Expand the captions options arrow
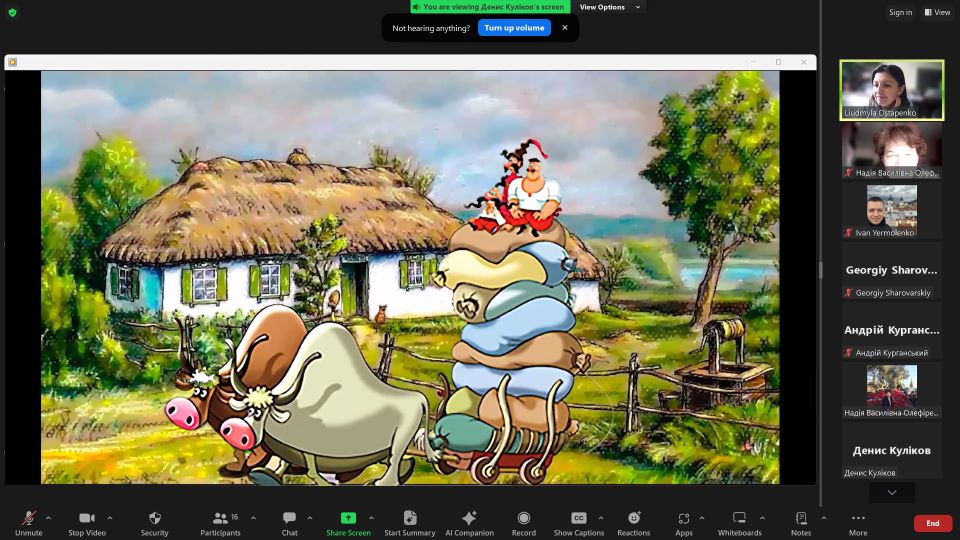This screenshot has width=960, height=540. (601, 518)
